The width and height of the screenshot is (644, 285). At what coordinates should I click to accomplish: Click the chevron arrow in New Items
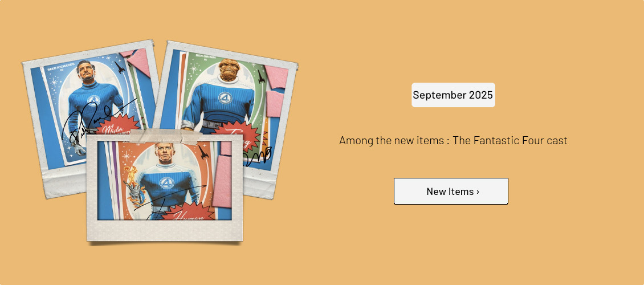pos(478,192)
